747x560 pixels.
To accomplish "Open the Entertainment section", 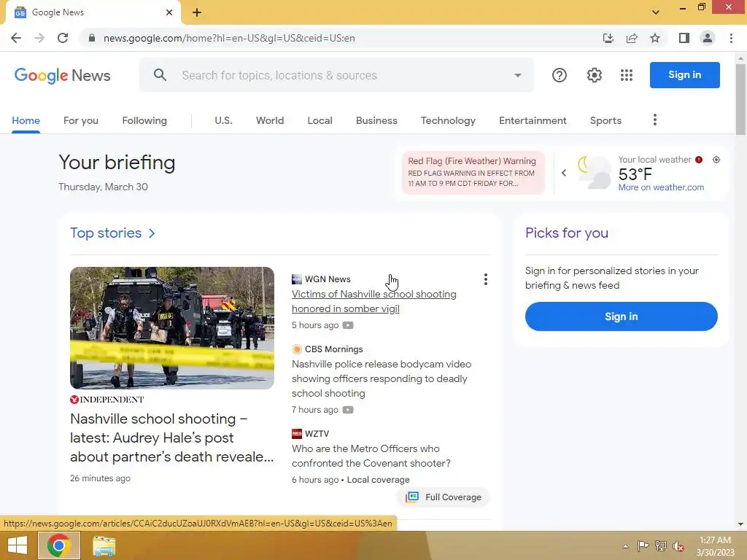I will pyautogui.click(x=533, y=120).
